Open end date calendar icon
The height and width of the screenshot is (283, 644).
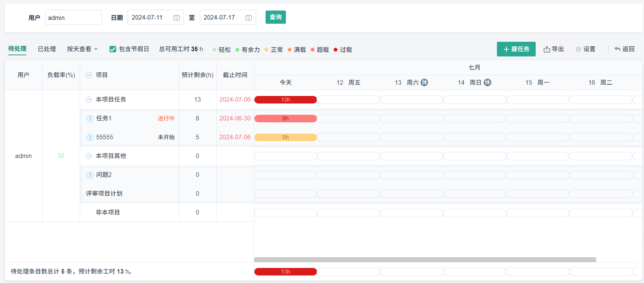[249, 18]
